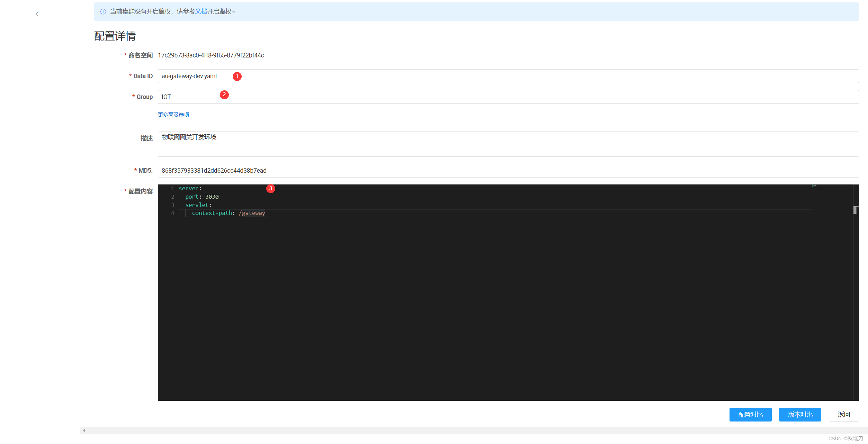Click the editor minimap preview
This screenshot has width=868, height=444.
pos(816,187)
